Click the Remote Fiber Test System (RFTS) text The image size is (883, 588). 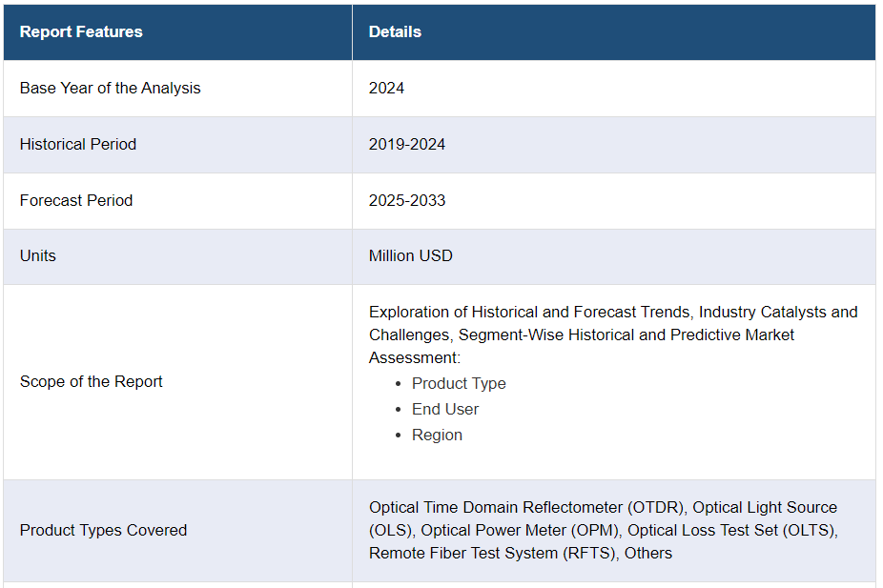(x=493, y=553)
